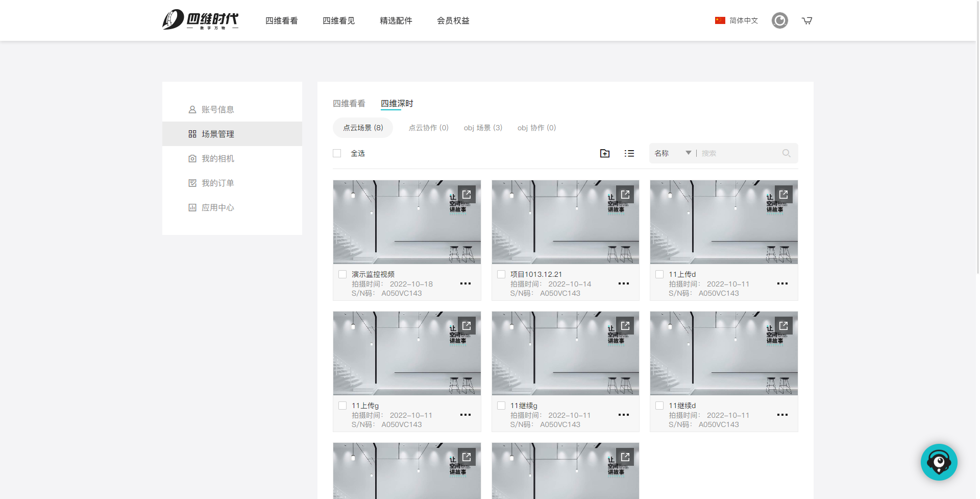The image size is (980, 499).
Task: Open the 简体中文 language selector
Action: pyautogui.click(x=737, y=21)
